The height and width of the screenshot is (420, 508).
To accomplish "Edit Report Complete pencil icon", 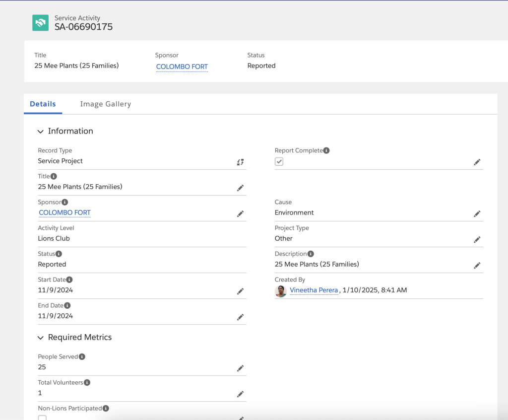I will (477, 162).
